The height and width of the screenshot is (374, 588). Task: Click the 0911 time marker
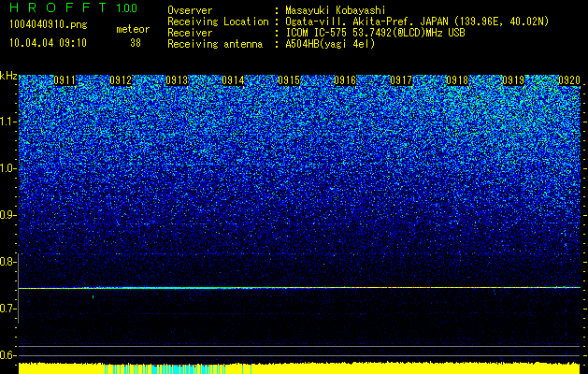click(65, 80)
